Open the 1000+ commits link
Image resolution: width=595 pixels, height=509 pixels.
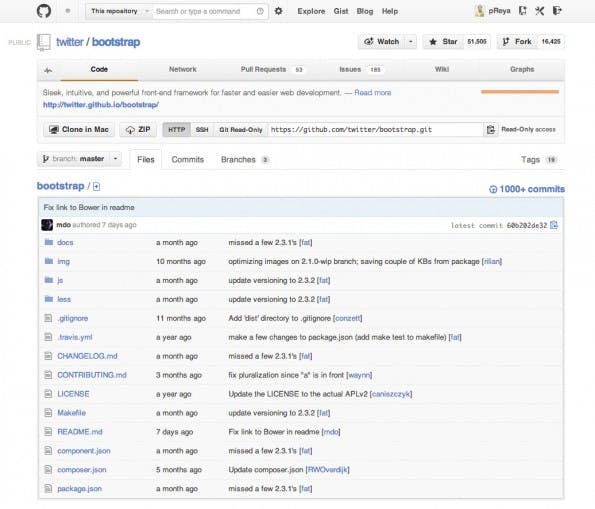532,189
